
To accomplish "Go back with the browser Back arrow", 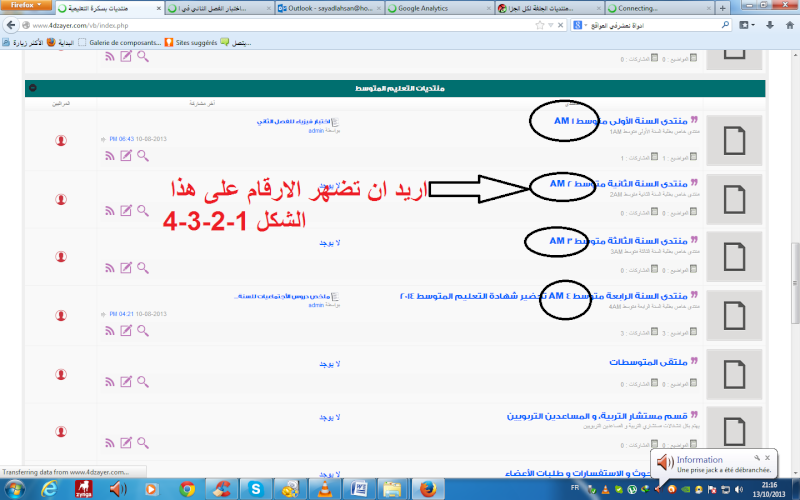I will click(x=11, y=25).
